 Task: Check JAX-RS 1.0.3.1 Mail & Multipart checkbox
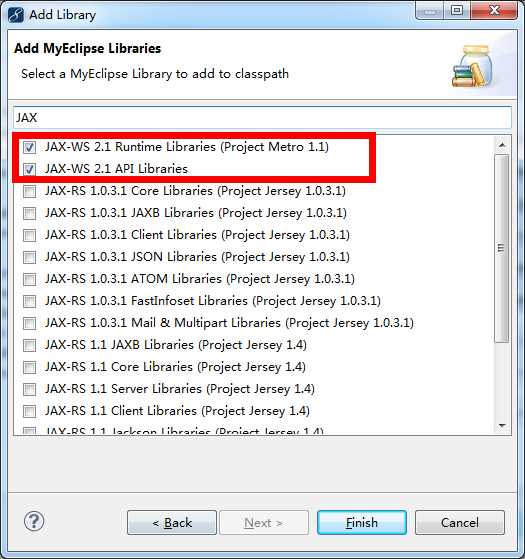(29, 323)
